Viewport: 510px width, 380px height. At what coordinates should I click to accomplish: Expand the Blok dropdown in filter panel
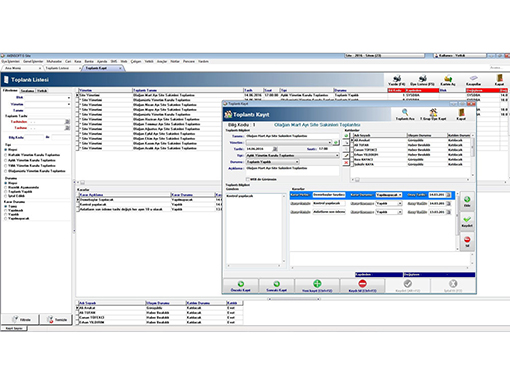pos(69,98)
